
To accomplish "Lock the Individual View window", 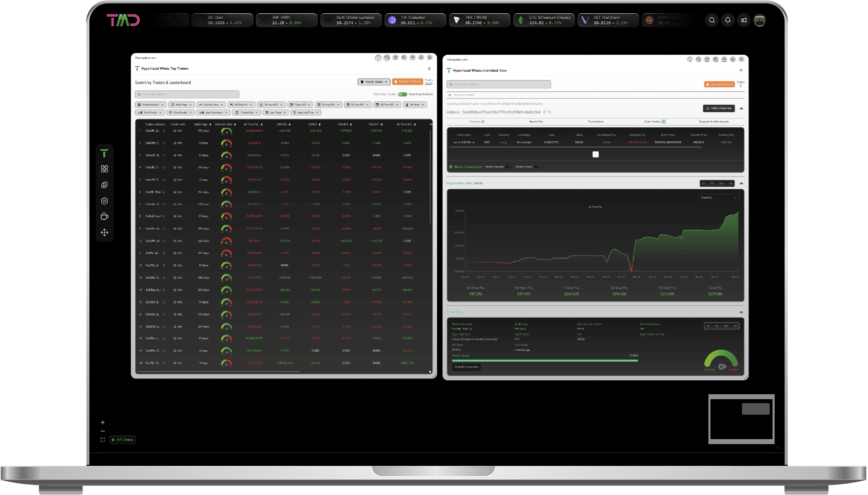I will click(x=724, y=59).
